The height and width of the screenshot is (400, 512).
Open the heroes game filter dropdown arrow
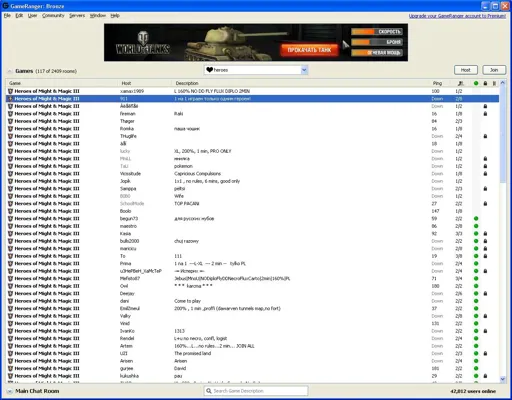(x=304, y=70)
